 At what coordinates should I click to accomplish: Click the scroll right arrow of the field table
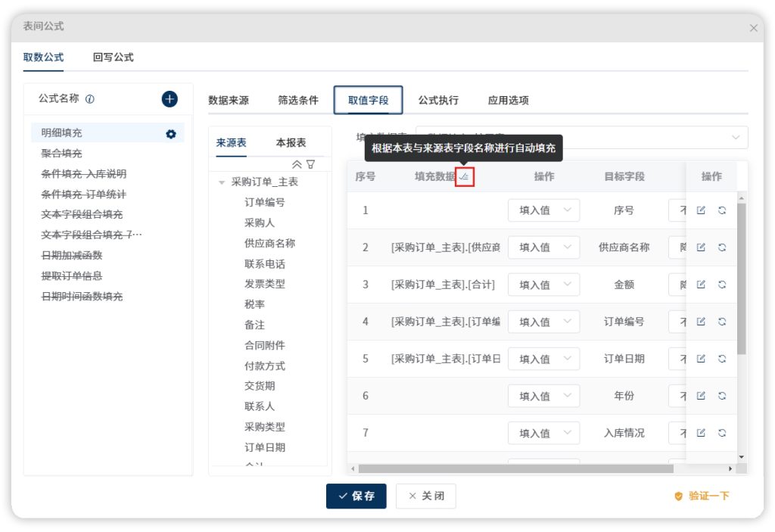pos(730,468)
